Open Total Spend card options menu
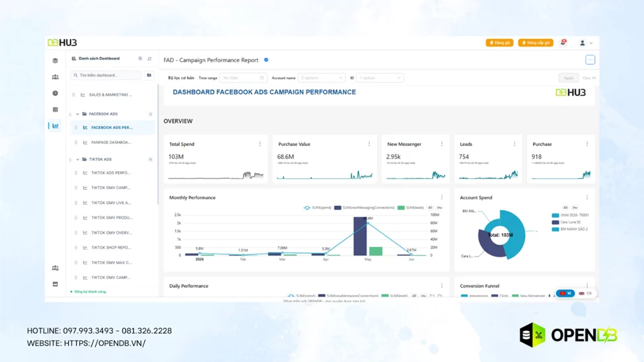Viewport: 644px width, 362px height. [260, 144]
